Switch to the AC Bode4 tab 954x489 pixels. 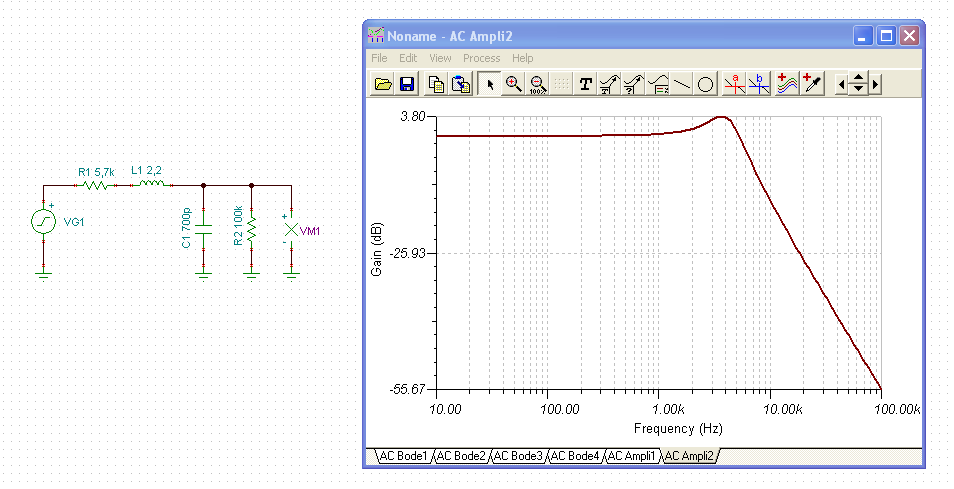[x=575, y=456]
